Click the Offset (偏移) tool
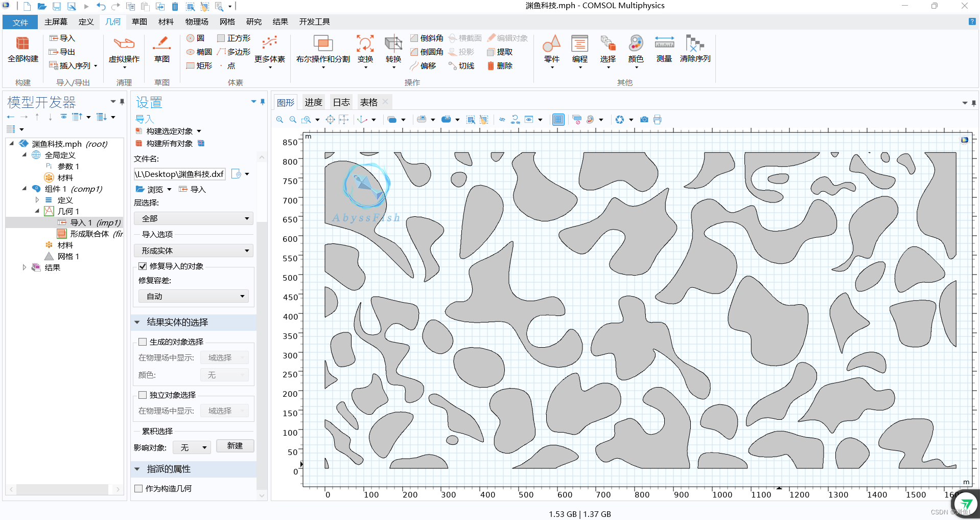Image resolution: width=980 pixels, height=520 pixels. [x=423, y=66]
